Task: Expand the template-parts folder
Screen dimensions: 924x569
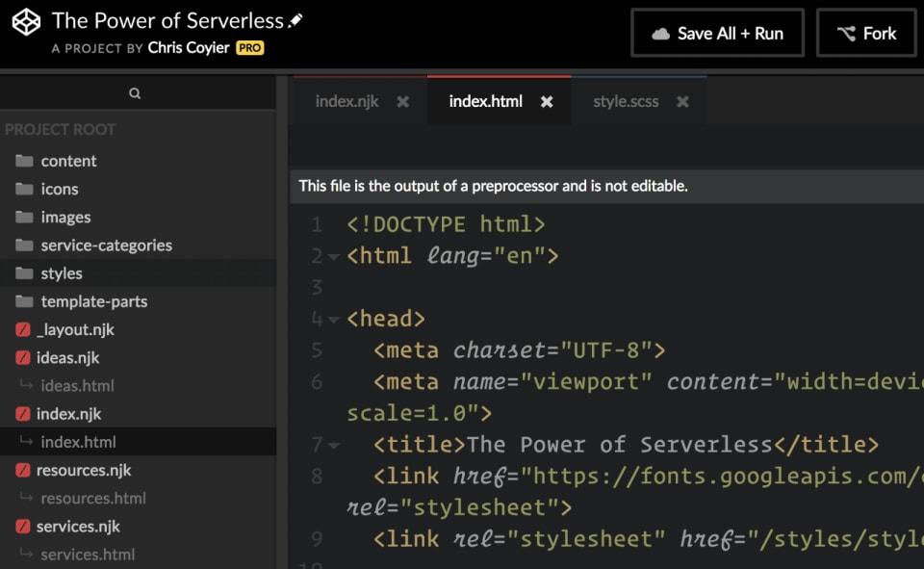Action: click(93, 301)
